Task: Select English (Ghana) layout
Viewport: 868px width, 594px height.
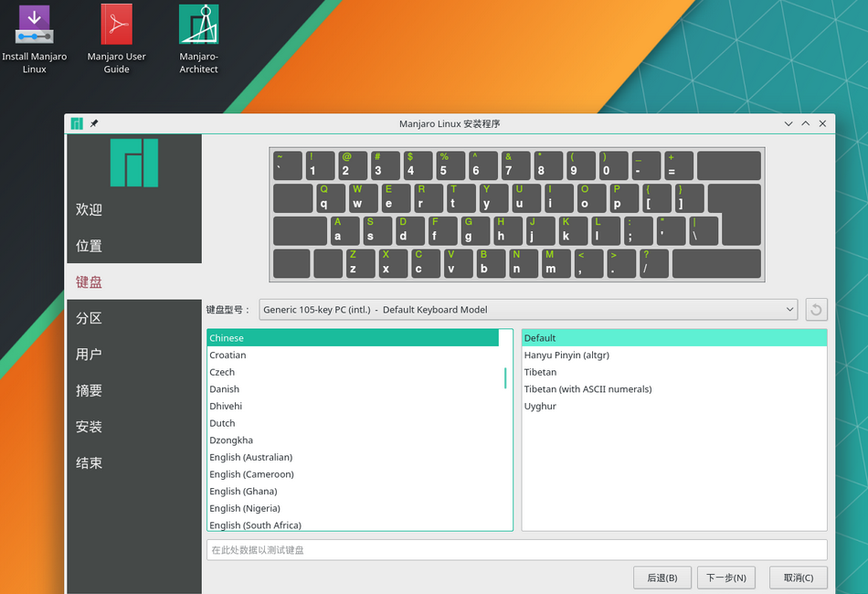Action: [353, 491]
